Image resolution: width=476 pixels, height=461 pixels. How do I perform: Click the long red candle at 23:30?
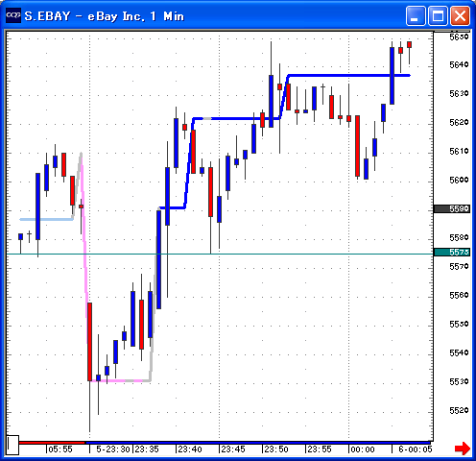coord(90,342)
